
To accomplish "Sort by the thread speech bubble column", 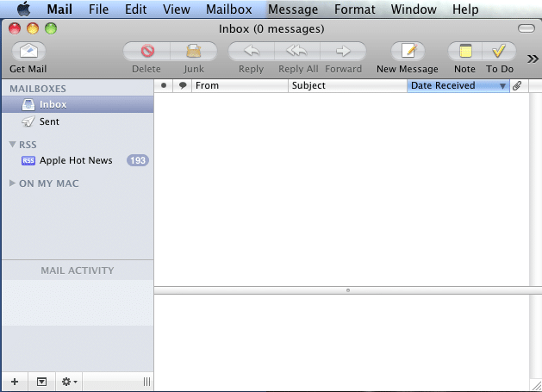I will point(183,85).
